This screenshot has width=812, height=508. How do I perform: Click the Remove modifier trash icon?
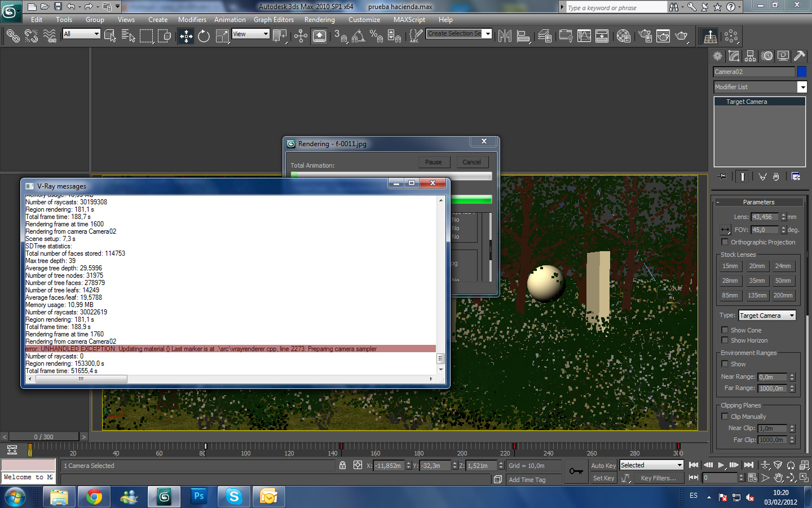click(x=776, y=177)
